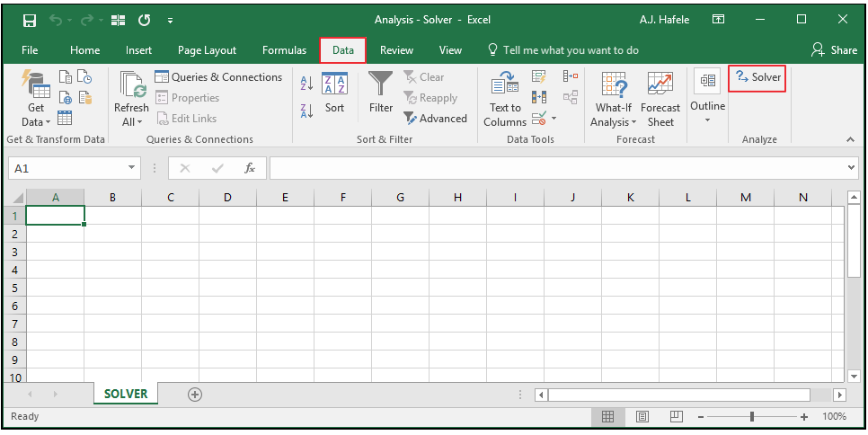Sort A to Z ascending
The image size is (868, 435).
tap(306, 83)
